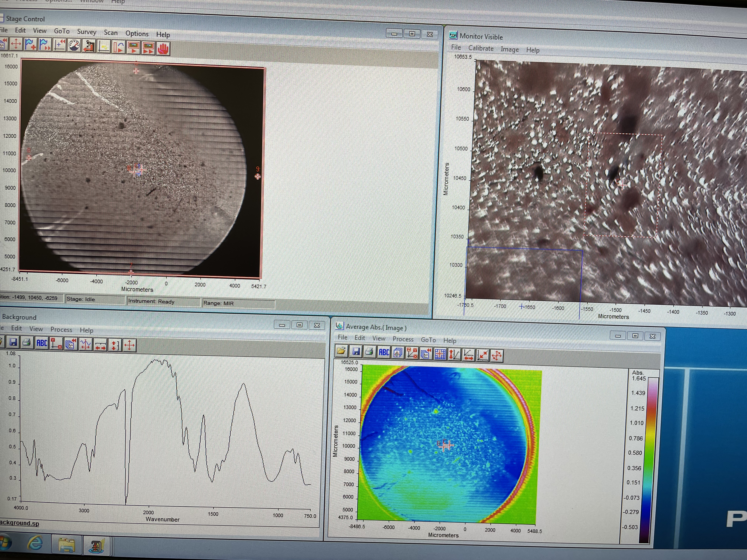Click the red four-way arrows stage move icon
This screenshot has width=747, height=560.
(16, 44)
